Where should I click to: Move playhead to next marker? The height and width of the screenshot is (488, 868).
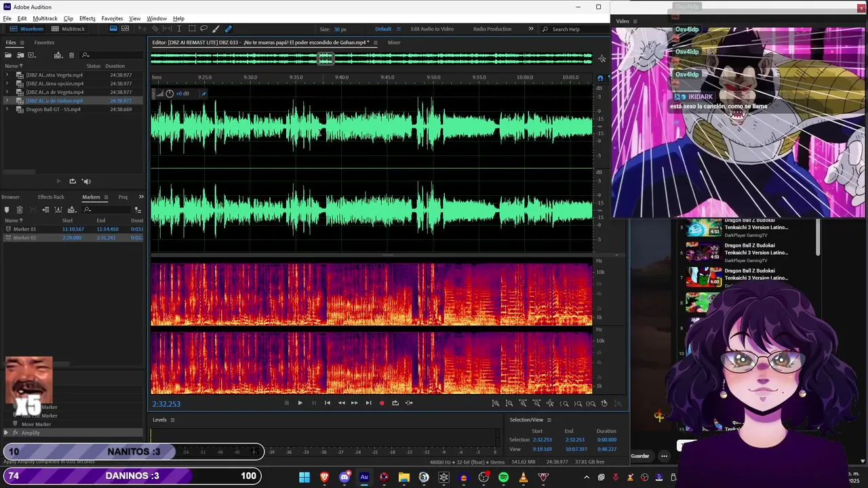[x=368, y=403]
